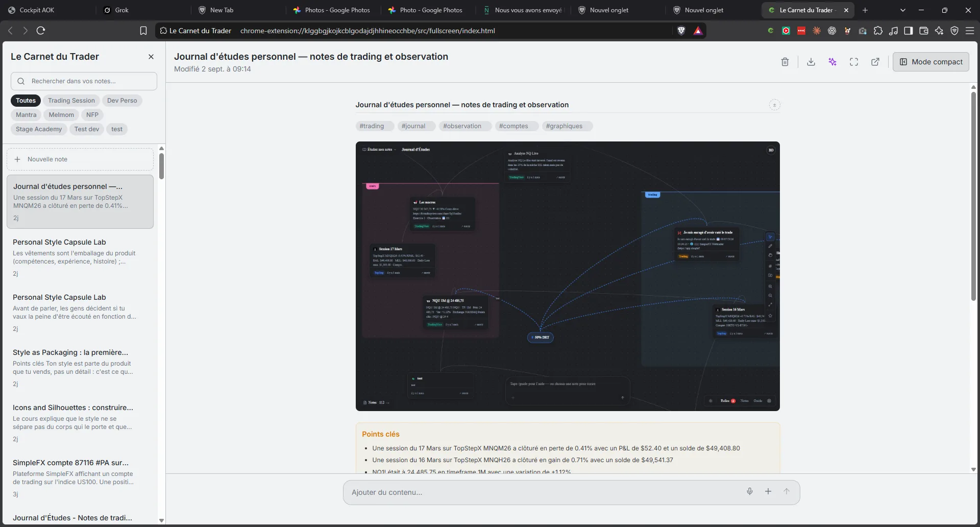The image size is (980, 527).
Task: Open the browser hamburger menu
Action: (970, 31)
